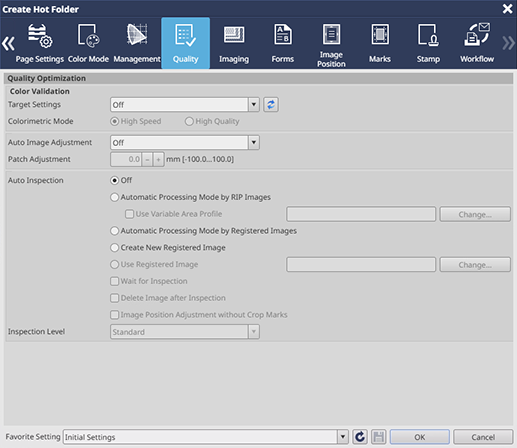
Task: Open the Stamp settings icon
Action: [428, 35]
